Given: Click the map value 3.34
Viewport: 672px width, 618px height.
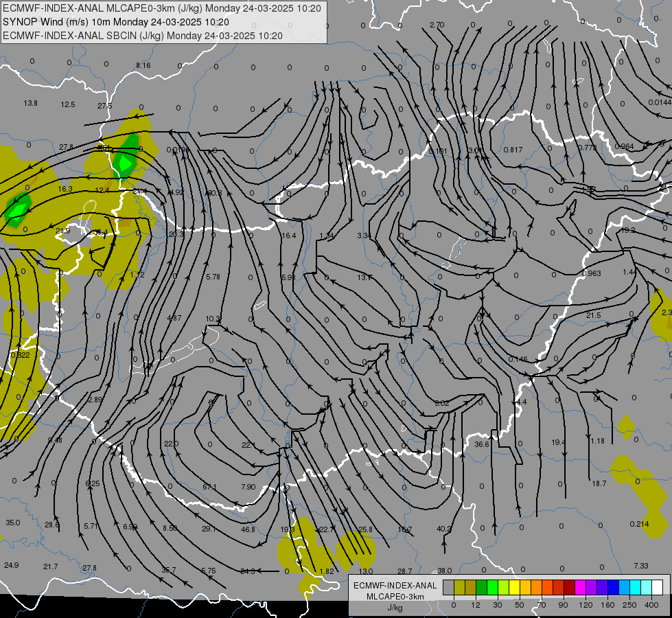Looking at the screenshot, I should [364, 236].
